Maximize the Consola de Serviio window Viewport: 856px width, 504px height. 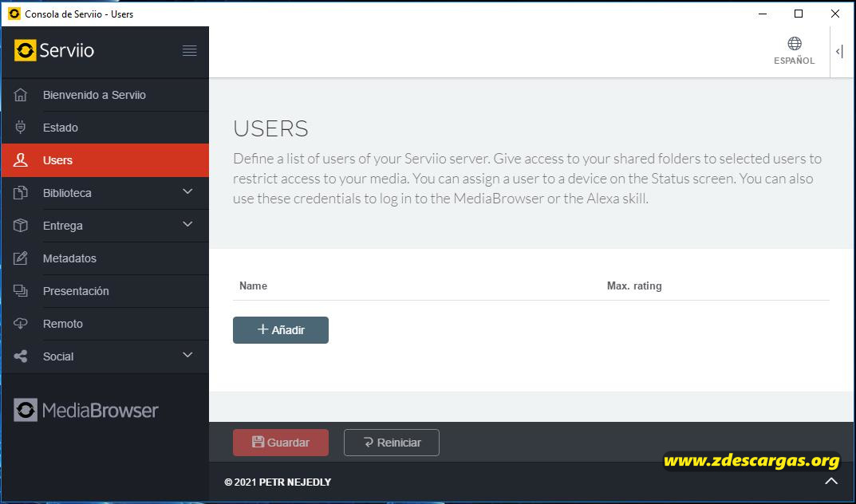tap(799, 14)
